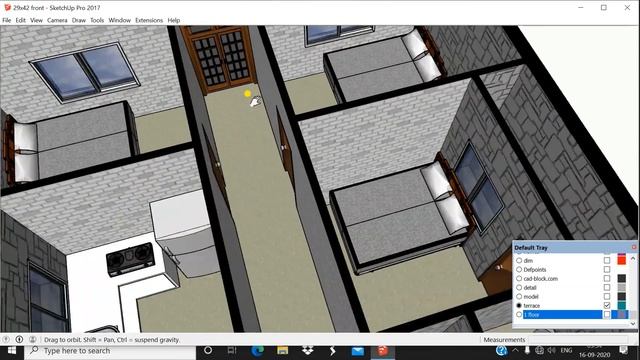Screen dimensions: 640x360
Task: Click the volume icon in system tray
Action: (551, 350)
